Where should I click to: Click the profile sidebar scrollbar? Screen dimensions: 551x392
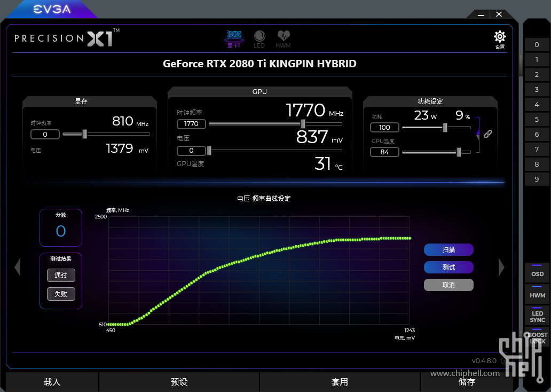521,66
